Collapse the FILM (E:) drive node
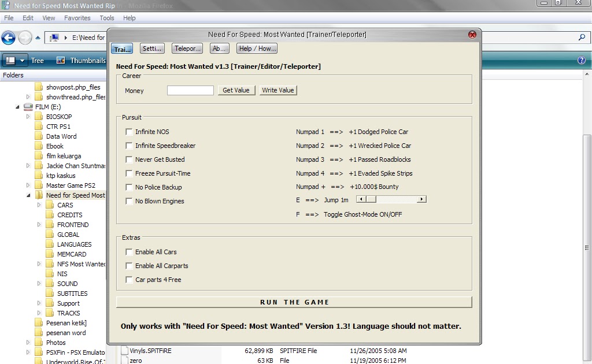 pyautogui.click(x=17, y=107)
